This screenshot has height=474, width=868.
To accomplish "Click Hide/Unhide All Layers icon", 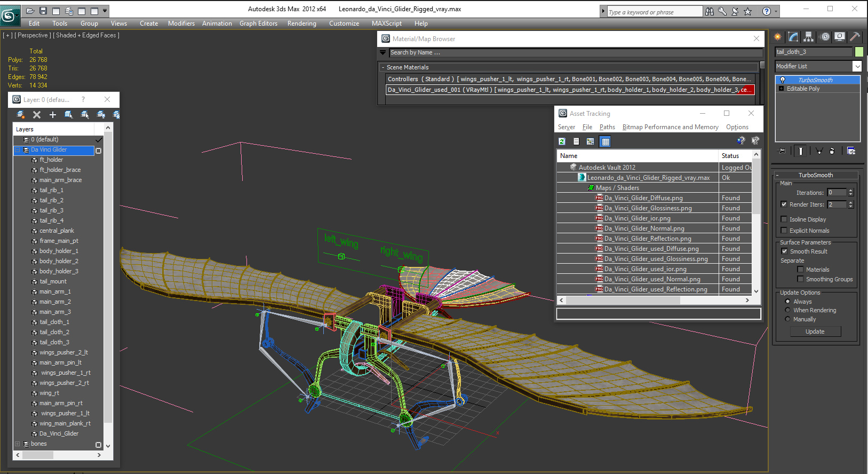I will 101,114.
